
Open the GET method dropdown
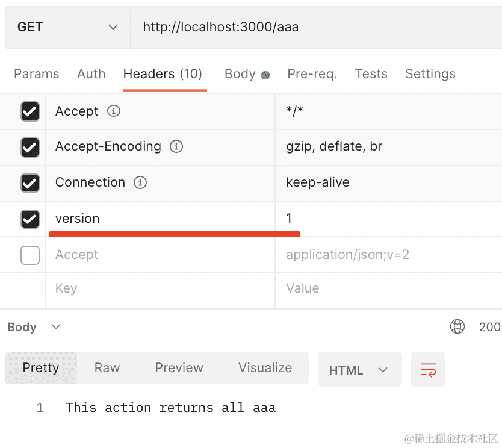[x=67, y=27]
